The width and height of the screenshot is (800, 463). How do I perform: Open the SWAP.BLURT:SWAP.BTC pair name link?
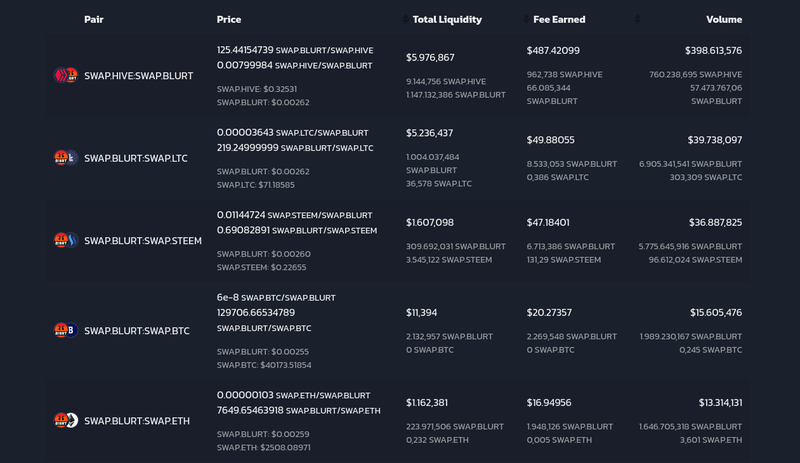(x=136, y=331)
